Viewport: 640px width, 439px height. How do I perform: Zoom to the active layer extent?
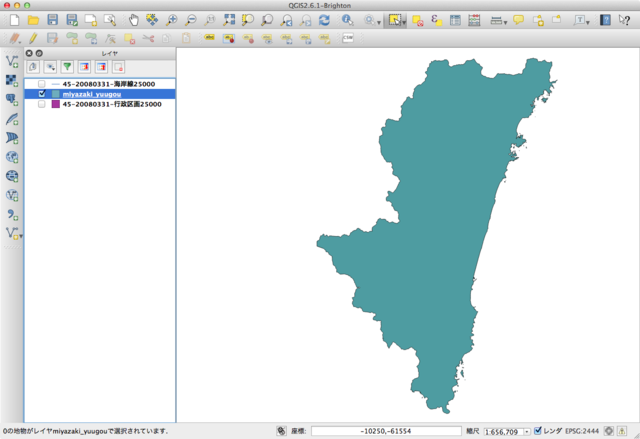pos(267,20)
